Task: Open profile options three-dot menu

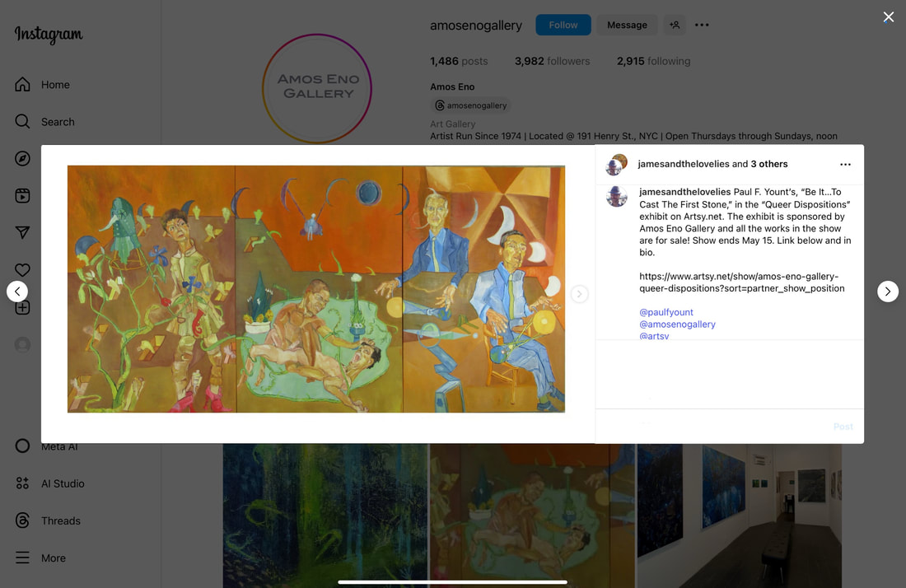Action: click(x=702, y=25)
